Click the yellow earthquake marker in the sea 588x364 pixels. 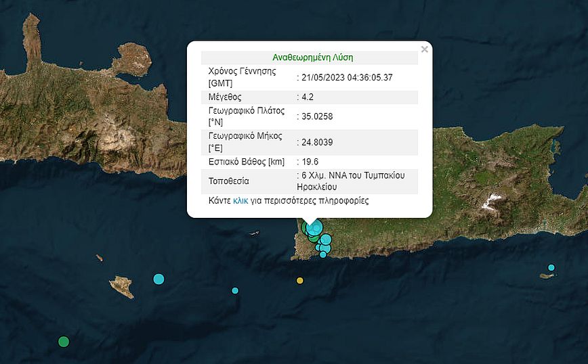click(300, 280)
